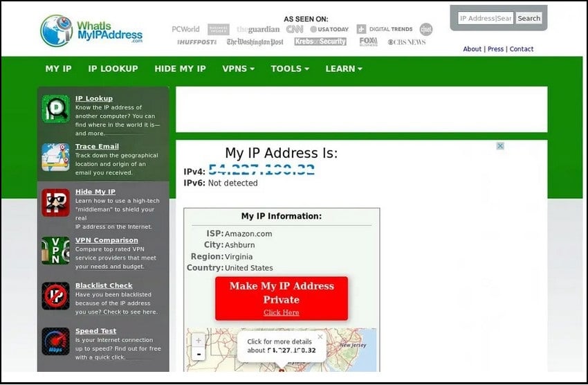Click the Blacklist Check sidebar heading
The width and height of the screenshot is (588, 385).
[104, 285]
